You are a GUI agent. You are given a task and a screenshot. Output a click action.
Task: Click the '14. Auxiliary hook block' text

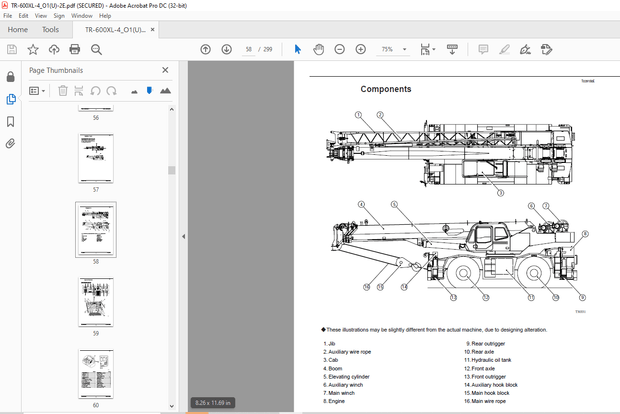pyautogui.click(x=491, y=385)
